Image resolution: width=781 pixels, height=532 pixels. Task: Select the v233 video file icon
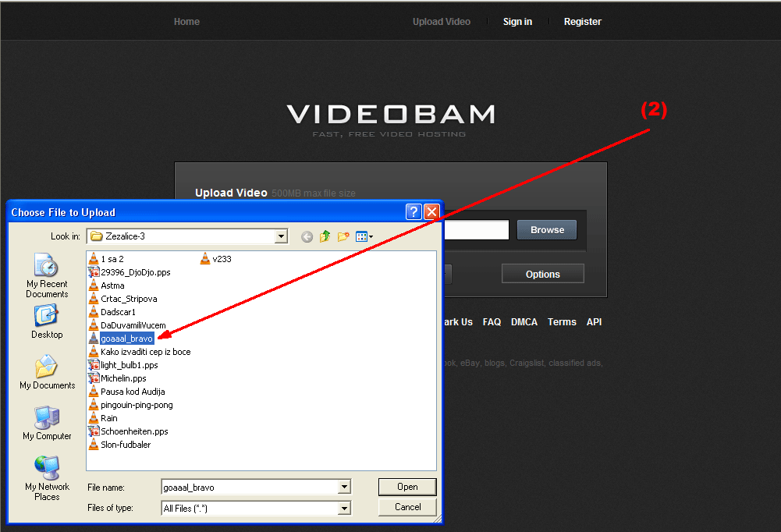[x=205, y=258]
